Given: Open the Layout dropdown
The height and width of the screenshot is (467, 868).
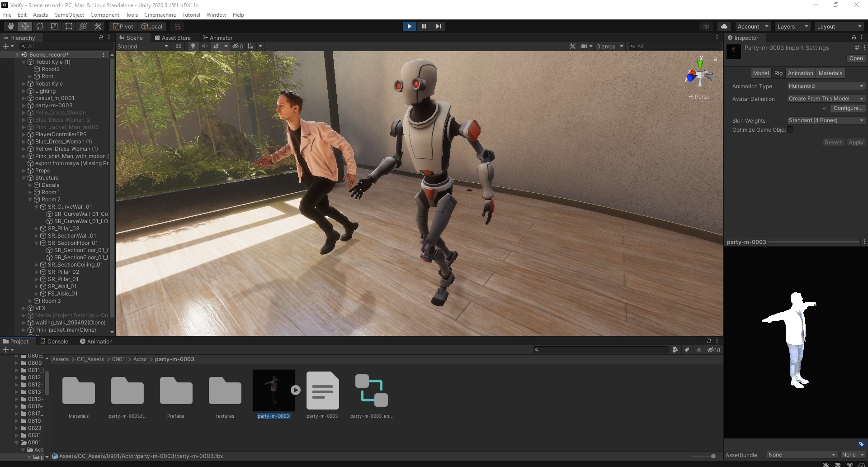Looking at the screenshot, I should point(839,26).
